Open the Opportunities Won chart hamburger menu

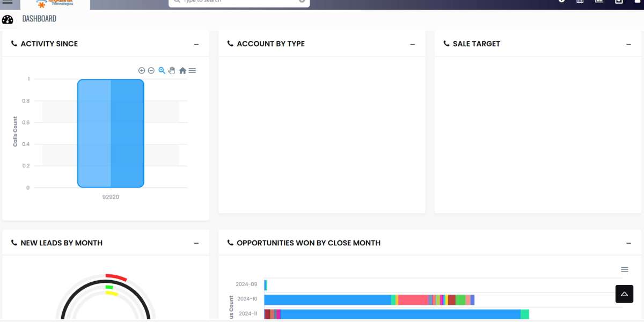coord(625,269)
